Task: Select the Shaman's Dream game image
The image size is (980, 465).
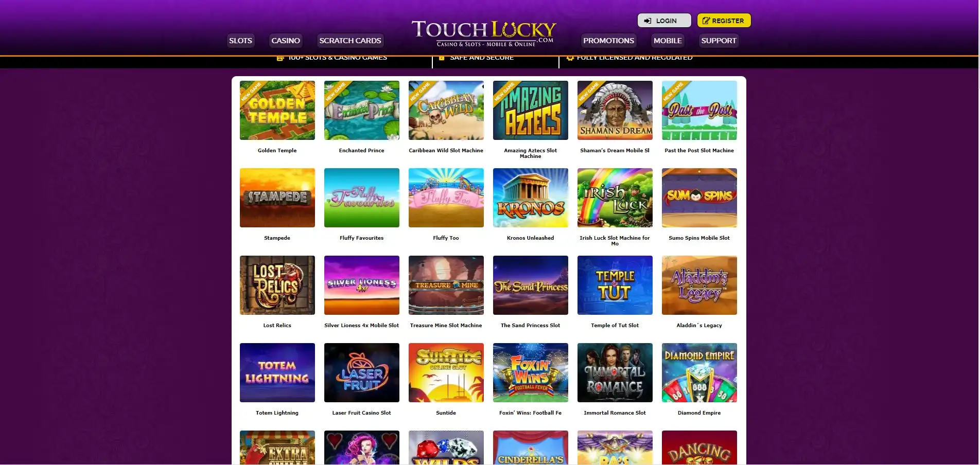Action: 615,110
